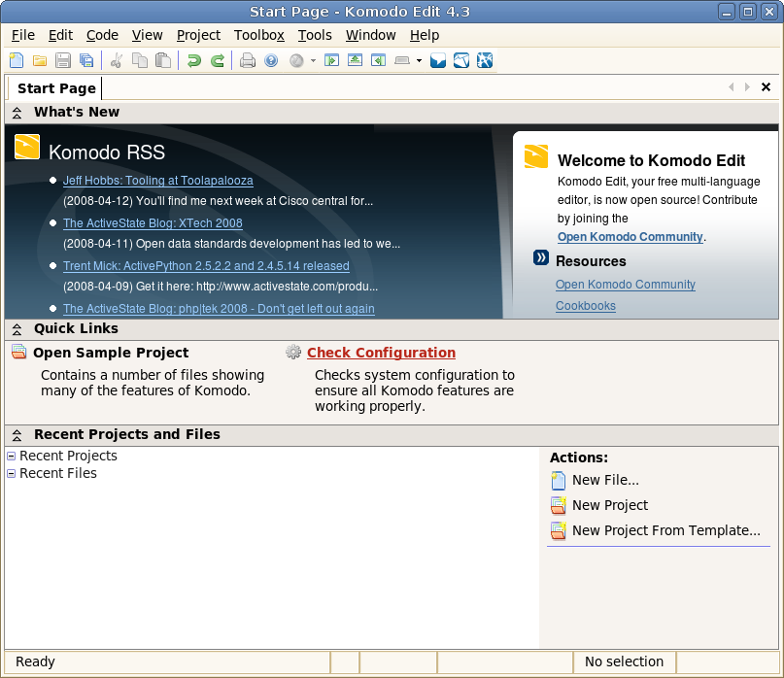Viewport: 784px width, 678px height.
Task: Collapse the Recent Projects tree node
Action: point(11,456)
